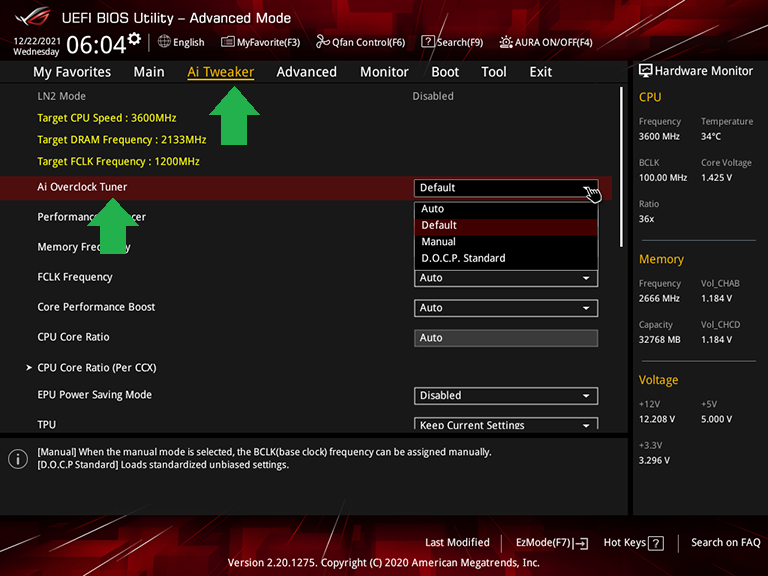Open Last Modified log
768x576 pixels.
pos(457,542)
